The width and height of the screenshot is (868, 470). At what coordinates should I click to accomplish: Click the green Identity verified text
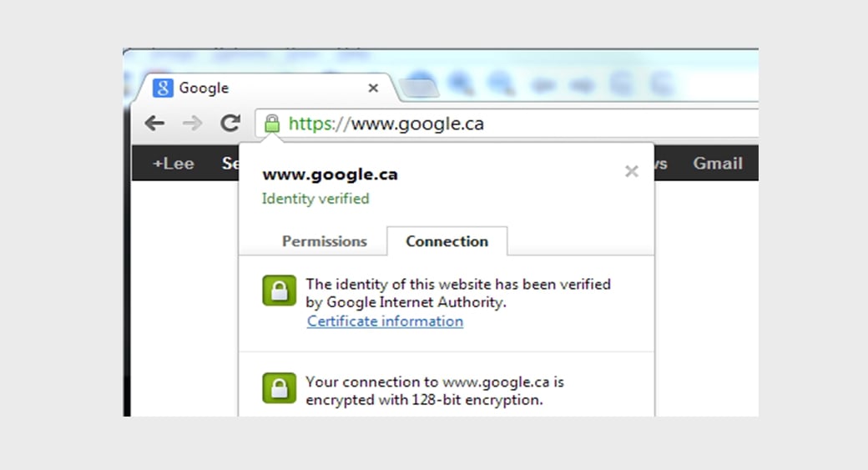click(315, 199)
